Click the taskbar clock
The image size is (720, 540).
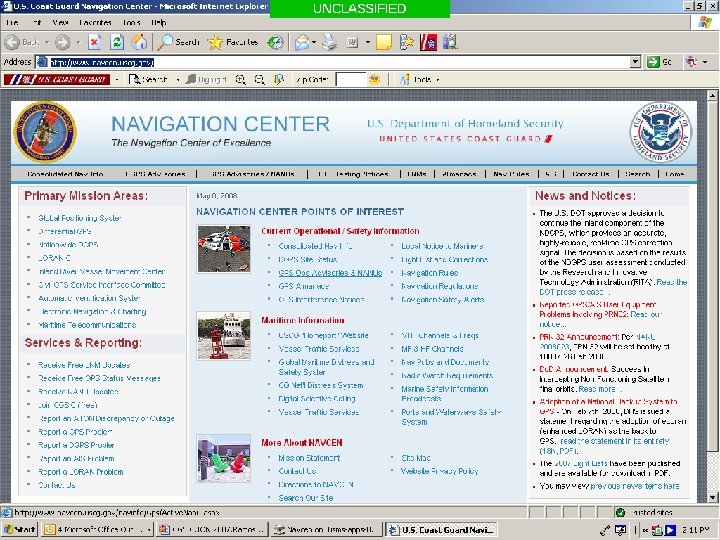[x=696, y=530]
